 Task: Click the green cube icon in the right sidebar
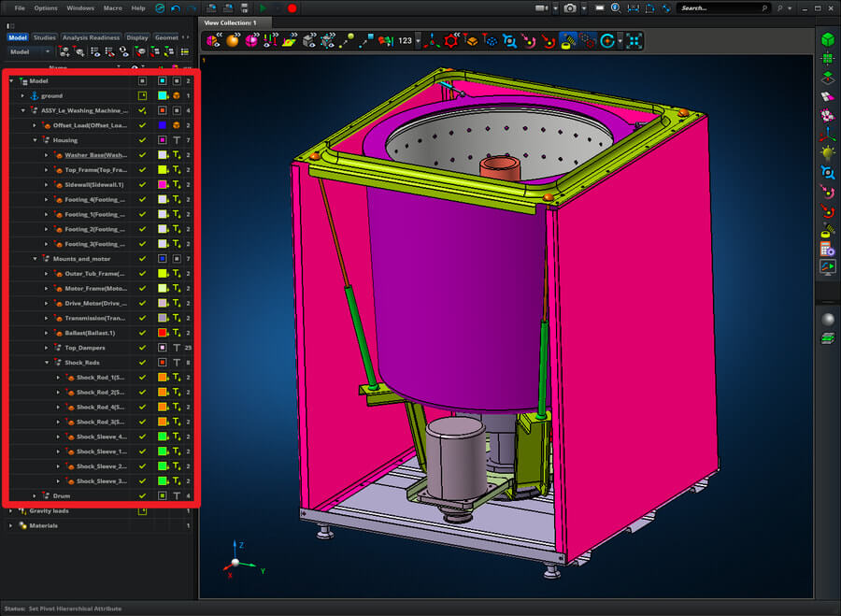[x=827, y=40]
